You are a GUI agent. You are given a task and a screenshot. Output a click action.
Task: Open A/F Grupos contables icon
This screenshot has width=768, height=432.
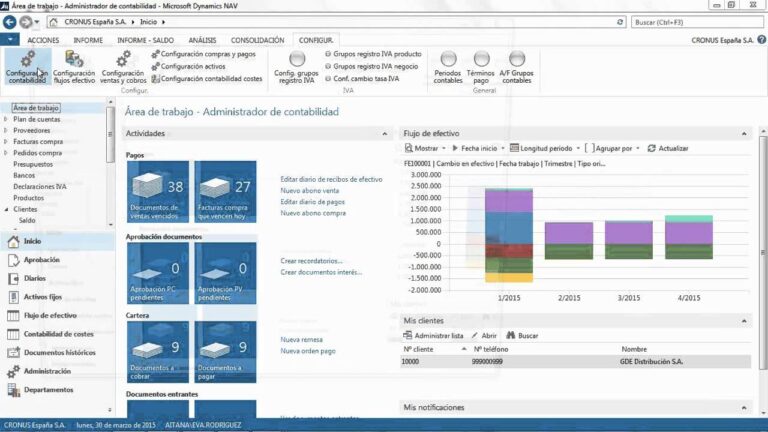point(517,67)
